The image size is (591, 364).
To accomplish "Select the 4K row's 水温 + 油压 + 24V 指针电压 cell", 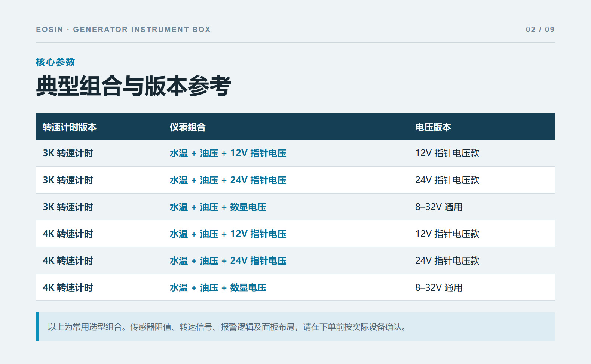I will point(228,261).
